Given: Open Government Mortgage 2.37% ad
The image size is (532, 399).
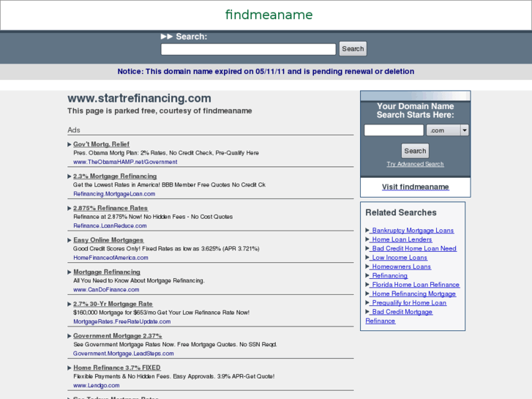Looking at the screenshot, I should coord(118,335).
